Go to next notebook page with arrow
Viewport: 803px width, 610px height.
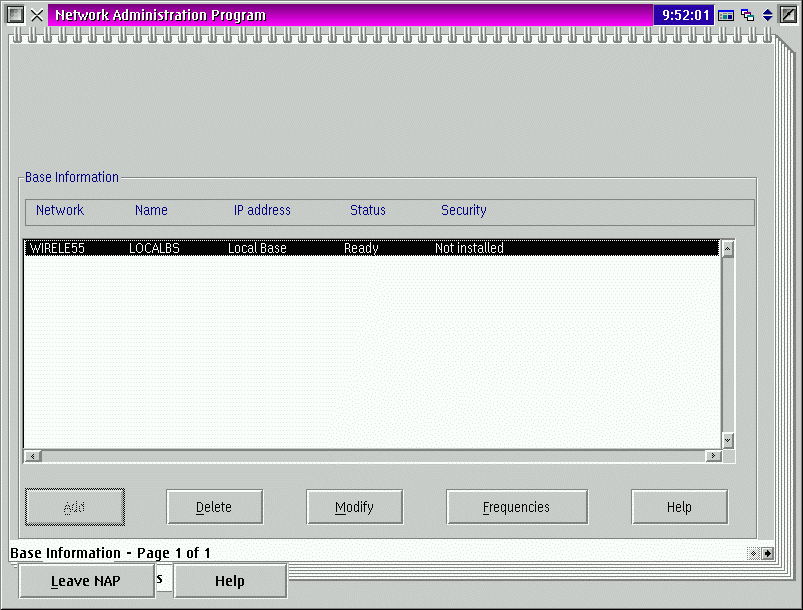pos(767,553)
